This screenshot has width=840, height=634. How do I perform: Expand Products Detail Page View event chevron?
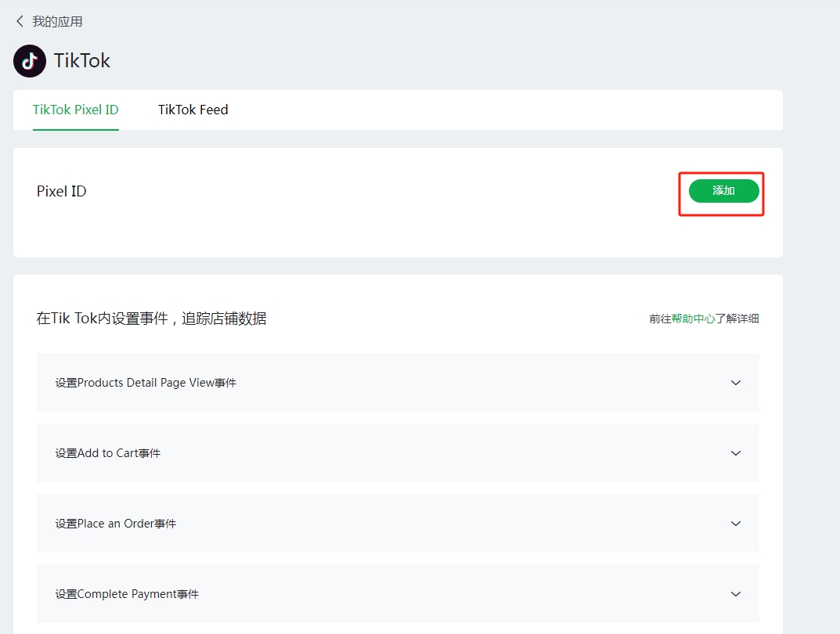coord(736,383)
